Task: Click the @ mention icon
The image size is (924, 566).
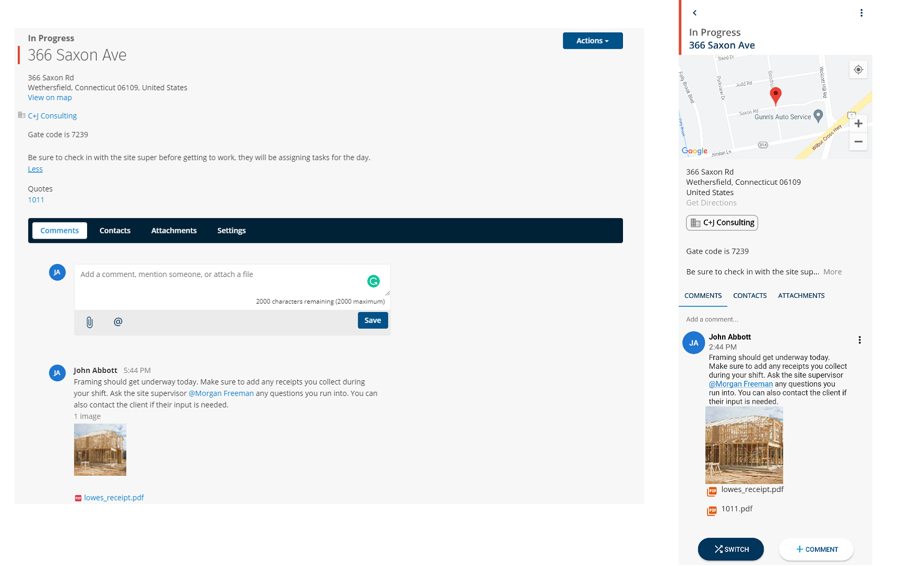Action: point(118,322)
